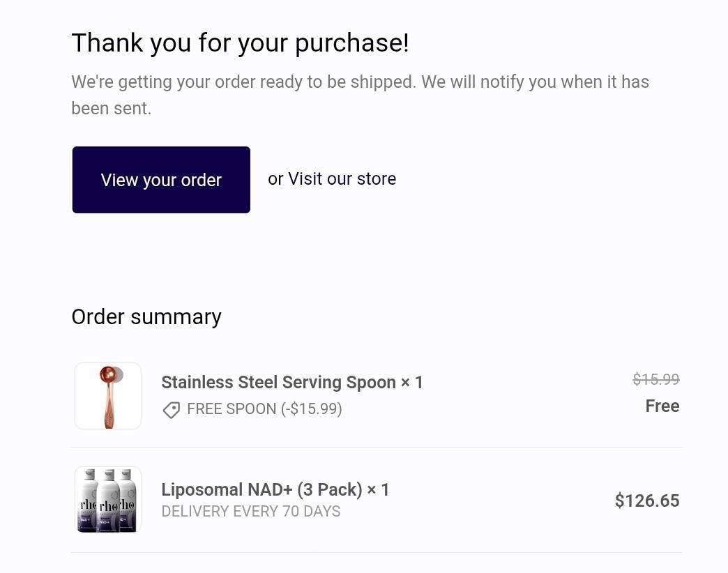This screenshot has height=573, width=728.
Task: Click the Free price label for the spoon
Action: (x=662, y=406)
